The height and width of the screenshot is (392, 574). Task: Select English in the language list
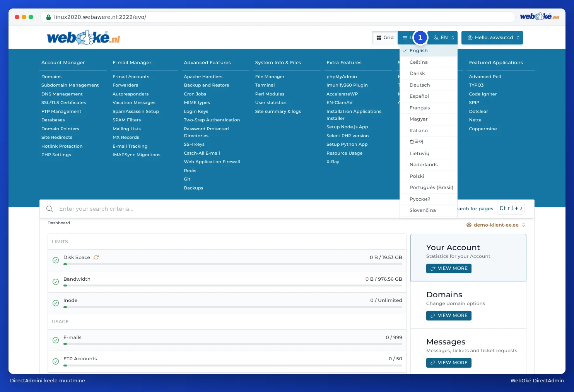click(429, 51)
